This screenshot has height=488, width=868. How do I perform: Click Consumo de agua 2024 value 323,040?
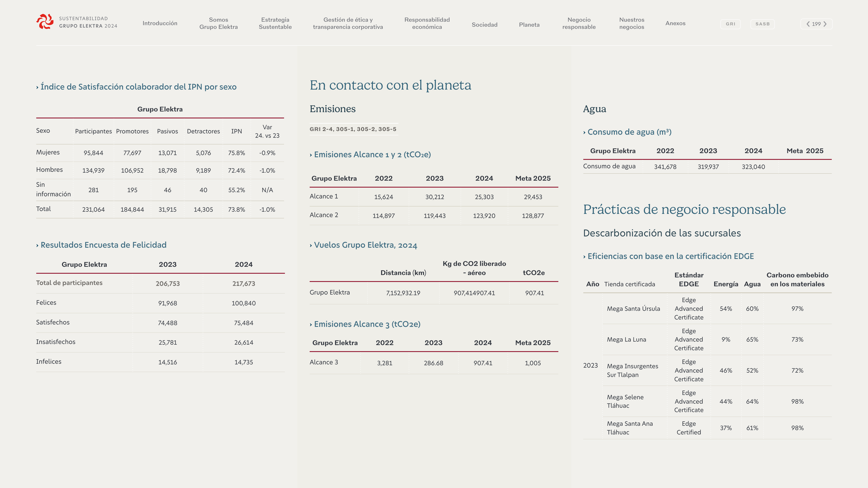click(x=753, y=167)
